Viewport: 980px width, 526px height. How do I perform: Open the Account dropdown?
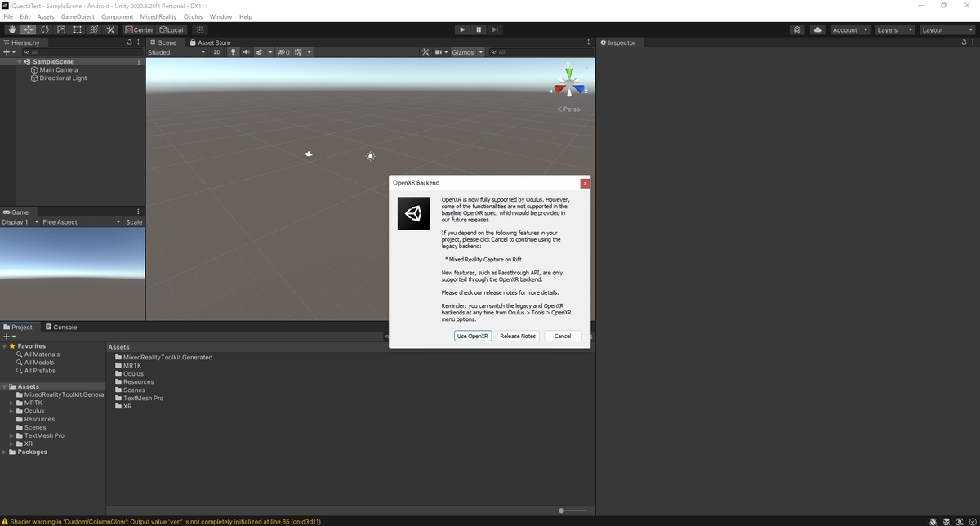pos(849,29)
